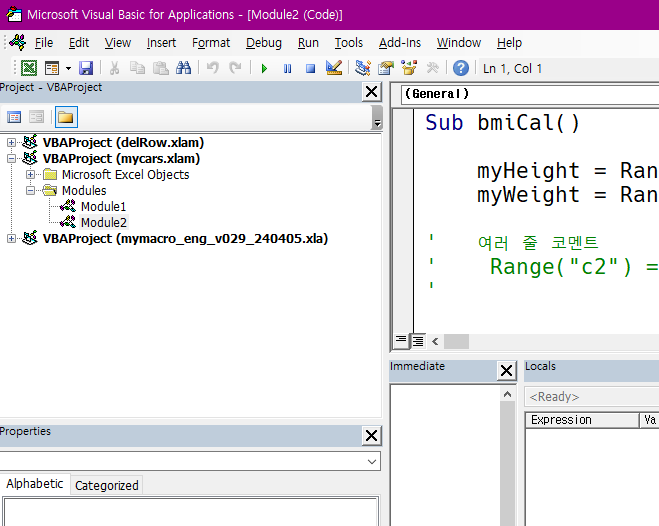Select Module1 in project tree
Viewport: 659px width, 526px height.
click(103, 206)
